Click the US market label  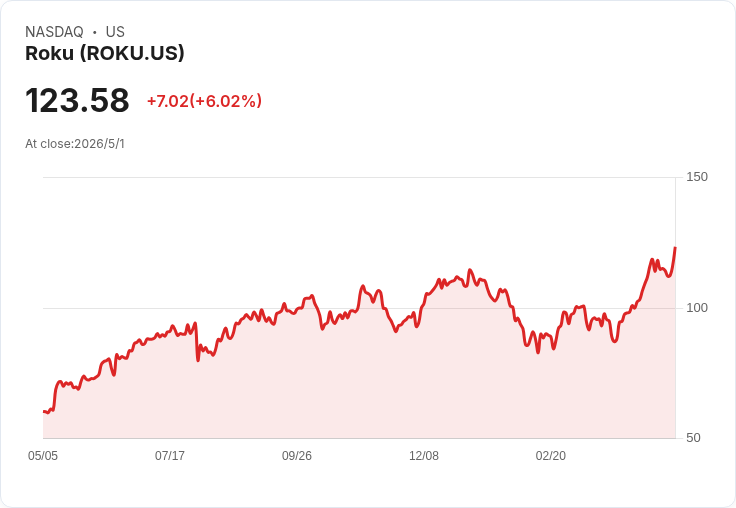tap(115, 32)
